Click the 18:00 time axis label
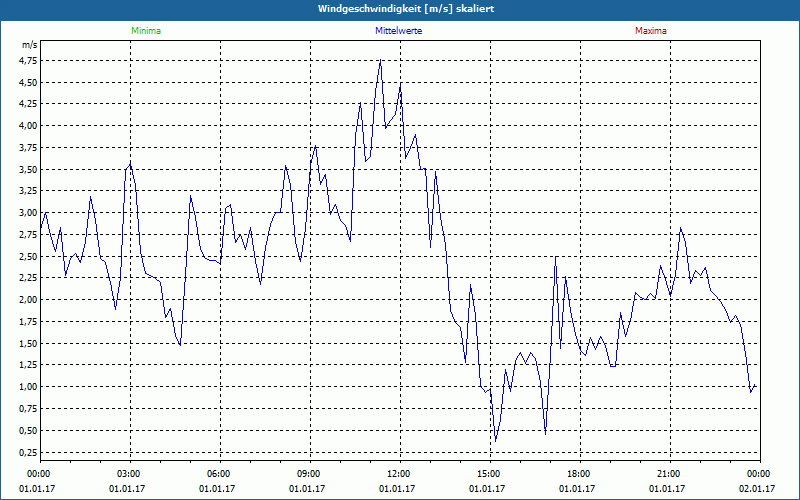 click(x=581, y=474)
